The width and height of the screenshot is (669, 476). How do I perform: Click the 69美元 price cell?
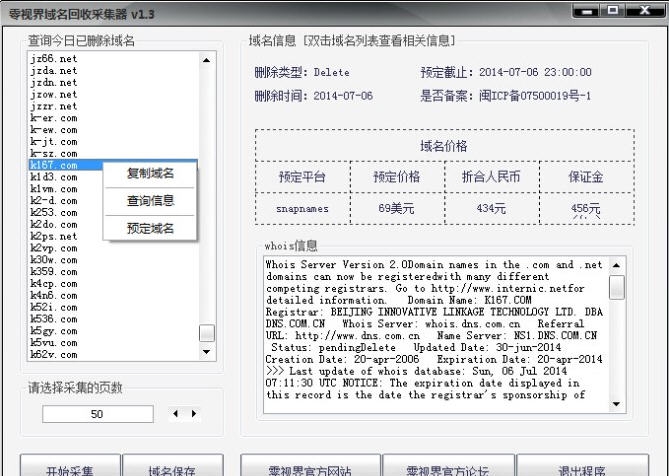tap(396, 209)
